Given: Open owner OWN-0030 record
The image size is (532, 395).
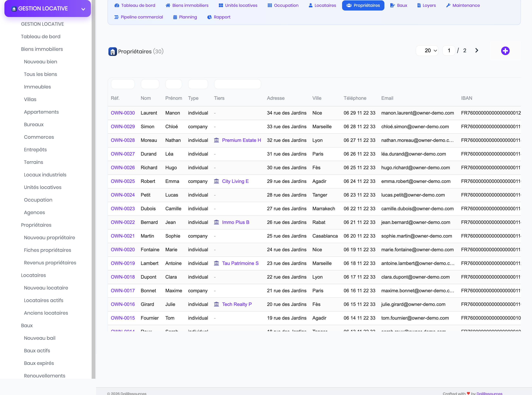Looking at the screenshot, I should click(123, 113).
